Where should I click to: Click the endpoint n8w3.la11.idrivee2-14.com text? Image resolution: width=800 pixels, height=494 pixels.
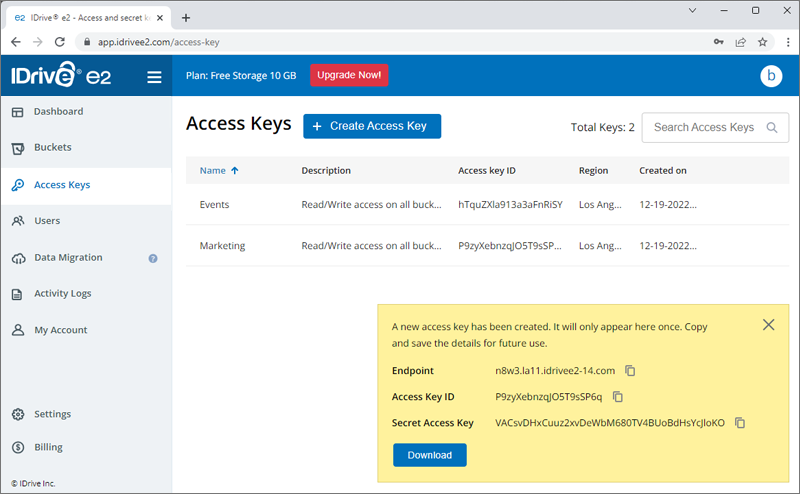[x=555, y=371]
